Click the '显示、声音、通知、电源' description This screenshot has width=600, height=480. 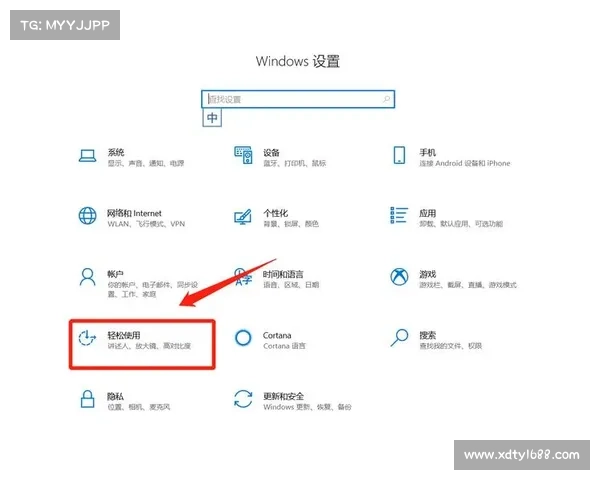click(146, 163)
